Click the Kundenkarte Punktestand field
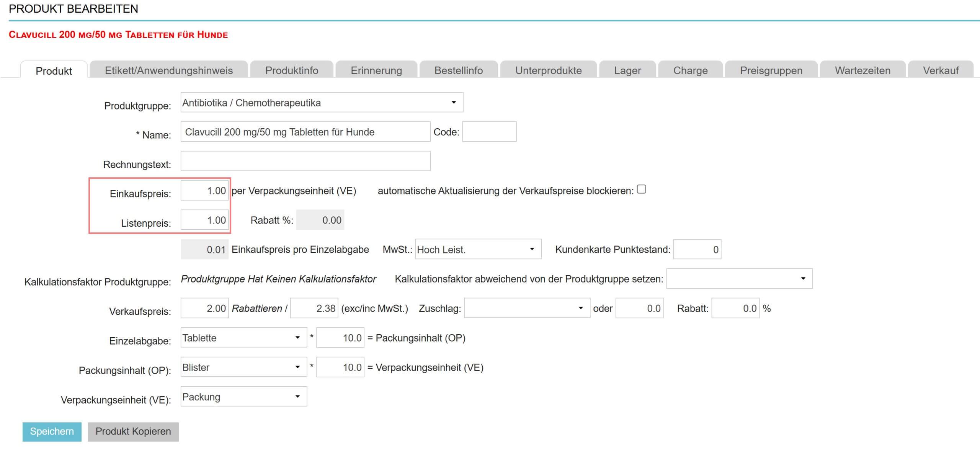 pyautogui.click(x=697, y=250)
